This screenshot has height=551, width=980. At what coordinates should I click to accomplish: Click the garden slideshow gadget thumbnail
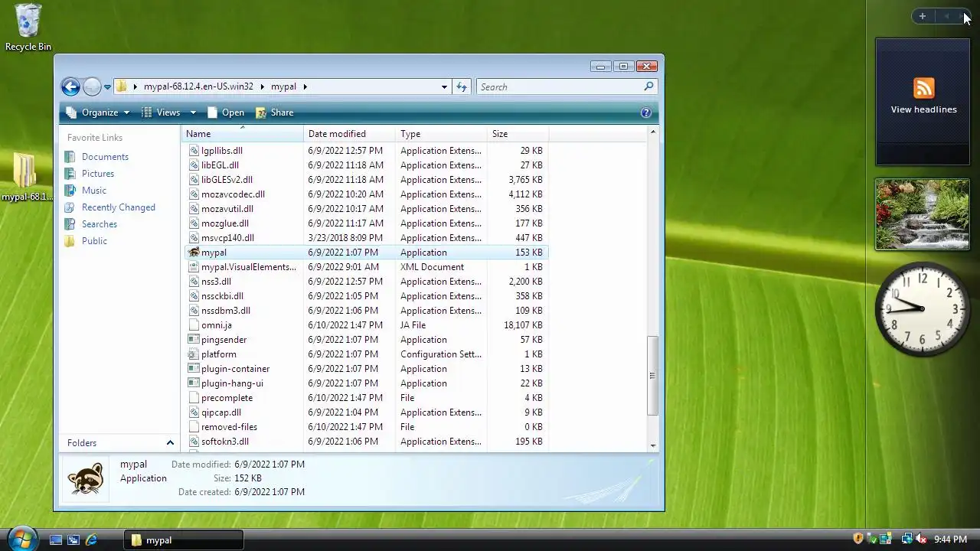pyautogui.click(x=922, y=214)
